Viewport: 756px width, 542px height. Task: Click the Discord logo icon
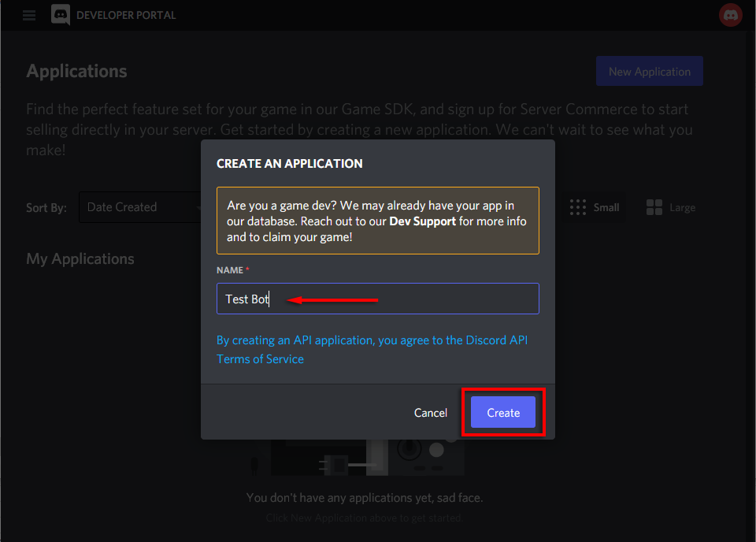[x=61, y=15]
